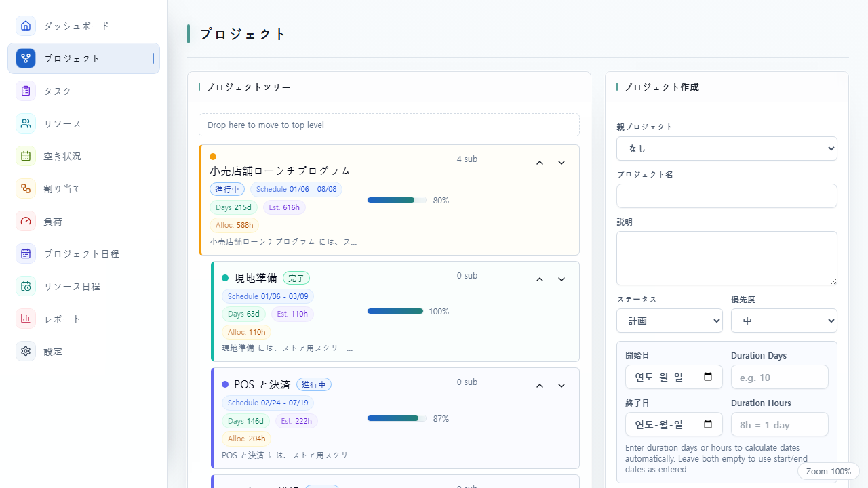Open the ダッシュボード home icon
The width and height of the screenshot is (868, 488).
click(26, 26)
